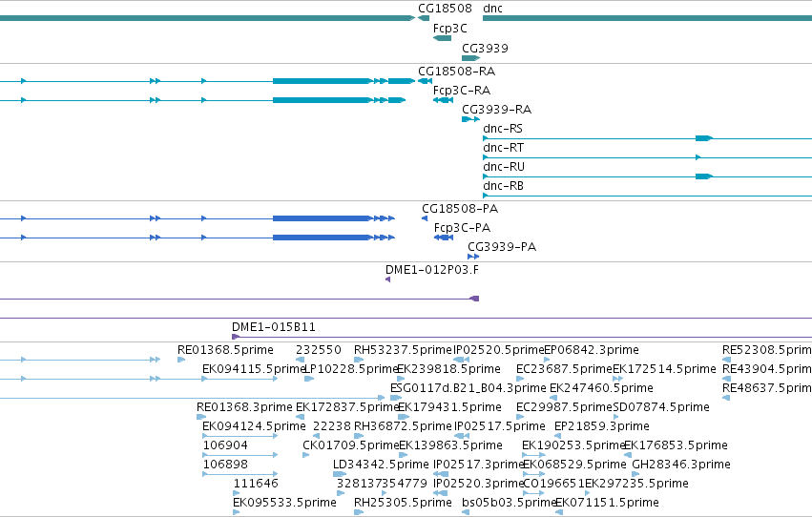Screen dimensions: 812x517
Task: Select ESG0117d.B21_B04.3prime label
Action: [468, 388]
